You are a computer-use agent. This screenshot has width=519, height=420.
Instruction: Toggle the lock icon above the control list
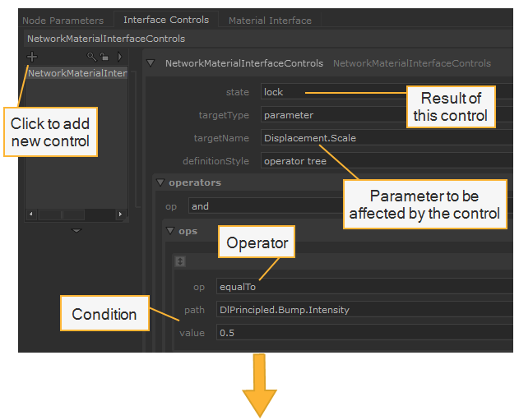point(104,57)
